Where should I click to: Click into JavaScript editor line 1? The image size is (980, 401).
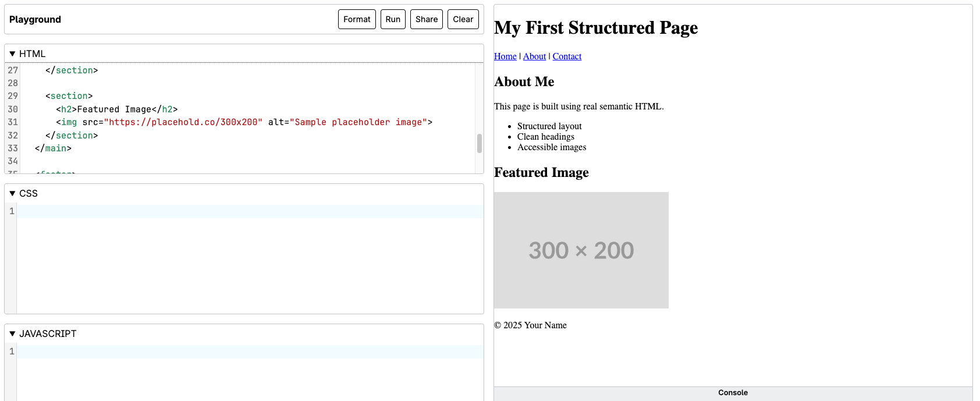[250, 352]
